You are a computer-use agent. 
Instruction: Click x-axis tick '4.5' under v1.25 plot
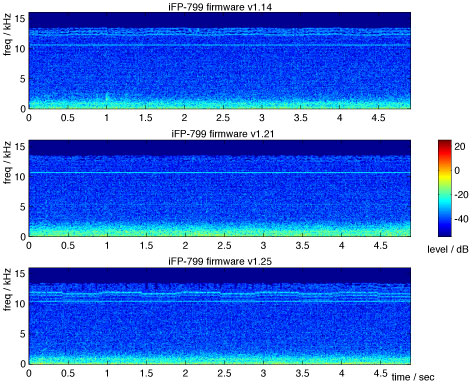point(380,373)
